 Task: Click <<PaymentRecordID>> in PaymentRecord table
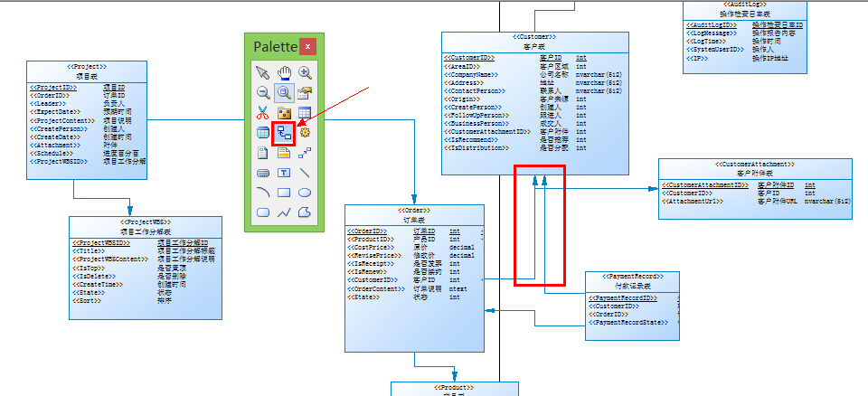click(x=623, y=298)
